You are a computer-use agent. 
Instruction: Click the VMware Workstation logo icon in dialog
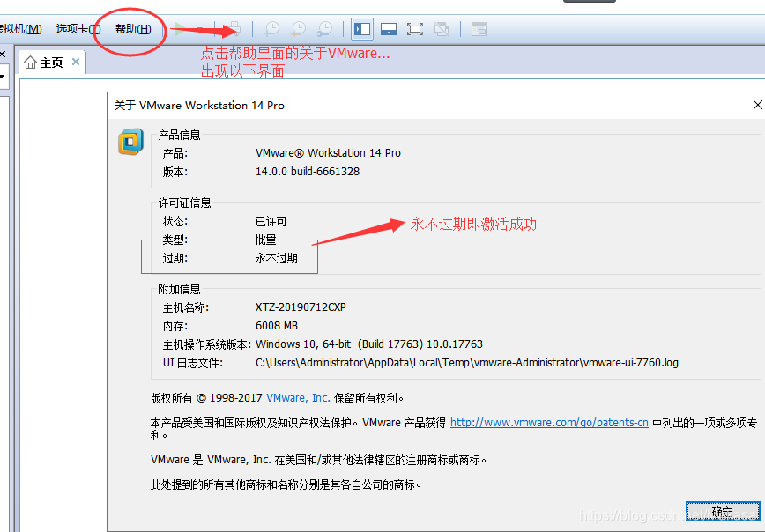pyautogui.click(x=130, y=142)
